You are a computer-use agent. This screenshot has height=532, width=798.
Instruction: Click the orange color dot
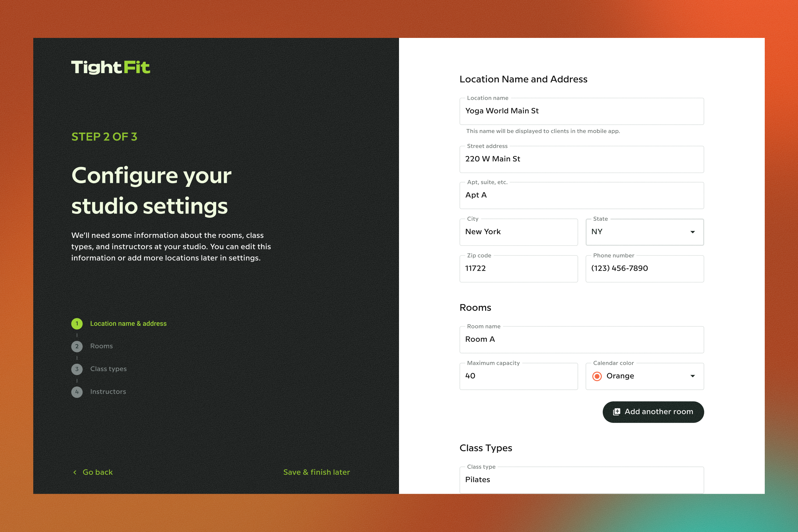point(597,376)
